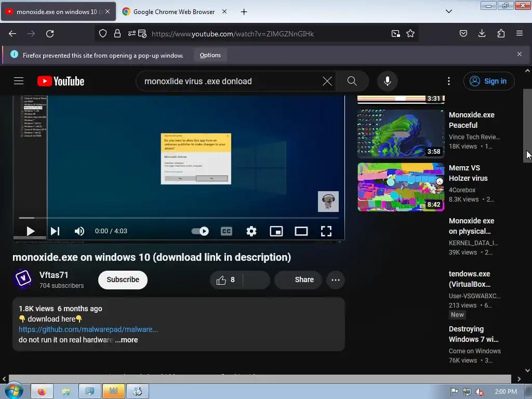Click the scrollbar down arrow

point(527,370)
